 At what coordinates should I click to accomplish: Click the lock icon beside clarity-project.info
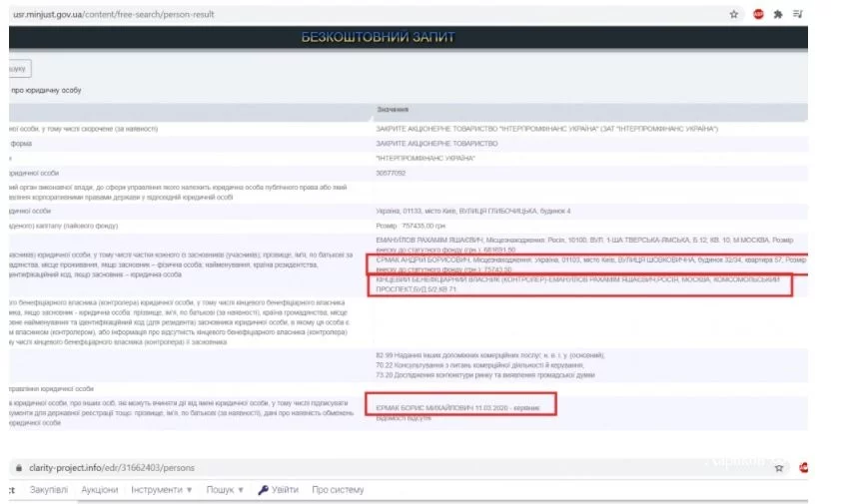point(19,468)
